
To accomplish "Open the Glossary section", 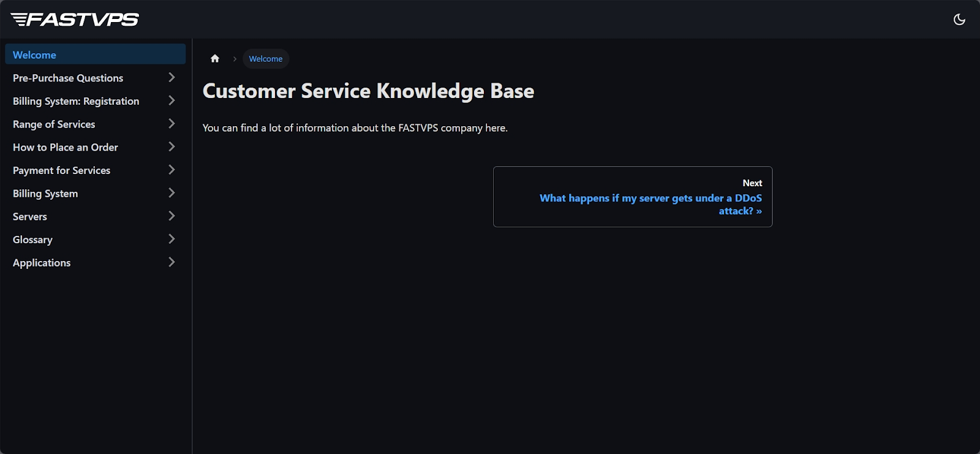I will coord(32,240).
